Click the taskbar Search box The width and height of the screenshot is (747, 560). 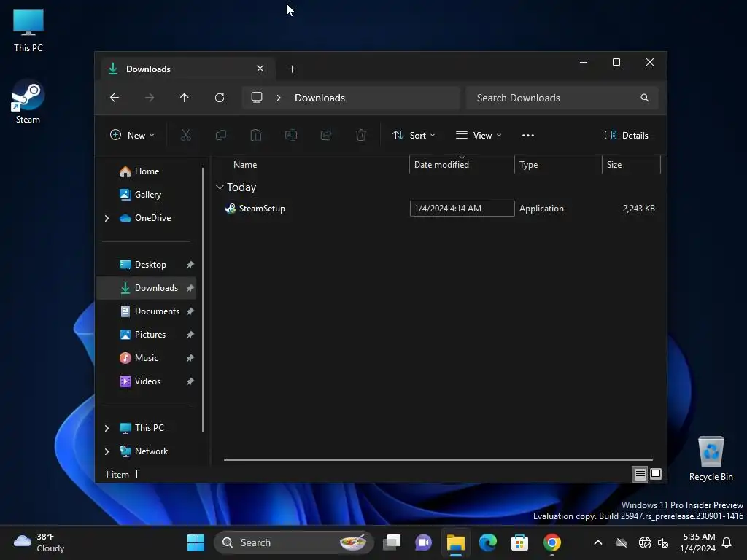[293, 542]
